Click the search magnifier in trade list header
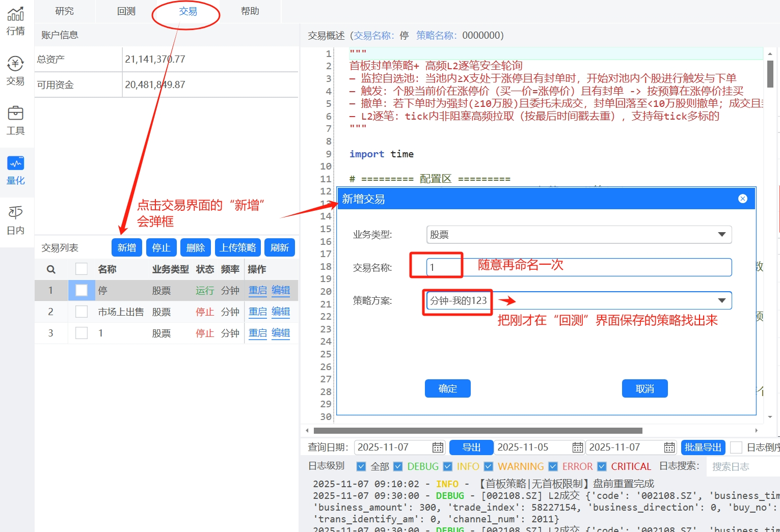 click(x=51, y=269)
